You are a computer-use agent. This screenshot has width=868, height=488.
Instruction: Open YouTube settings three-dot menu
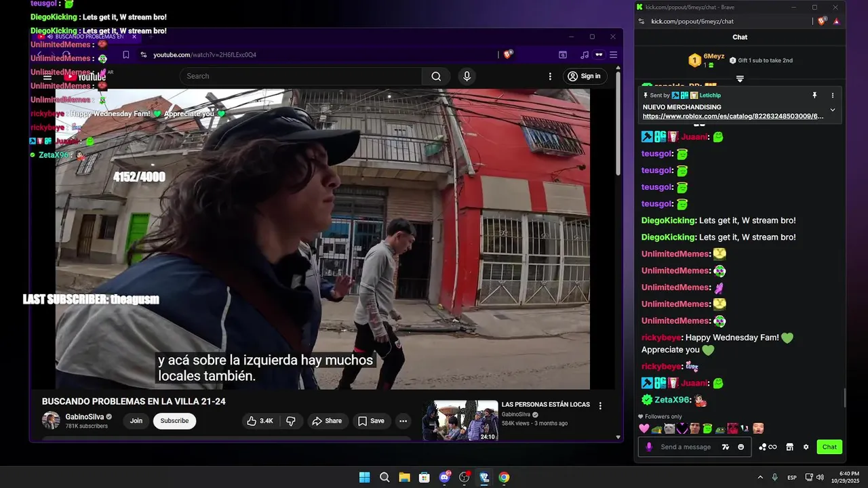pos(550,76)
